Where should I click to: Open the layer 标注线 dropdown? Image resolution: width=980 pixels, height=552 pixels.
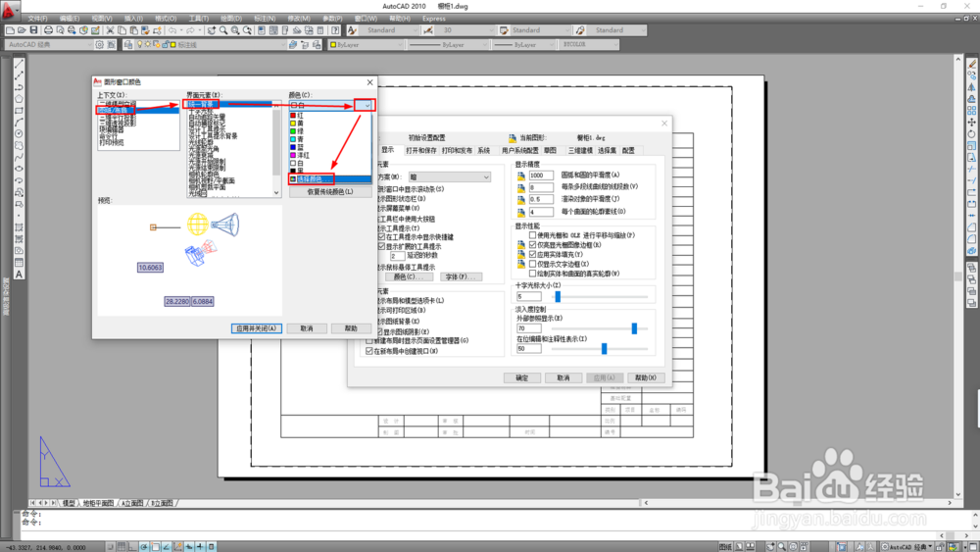pyautogui.click(x=282, y=44)
